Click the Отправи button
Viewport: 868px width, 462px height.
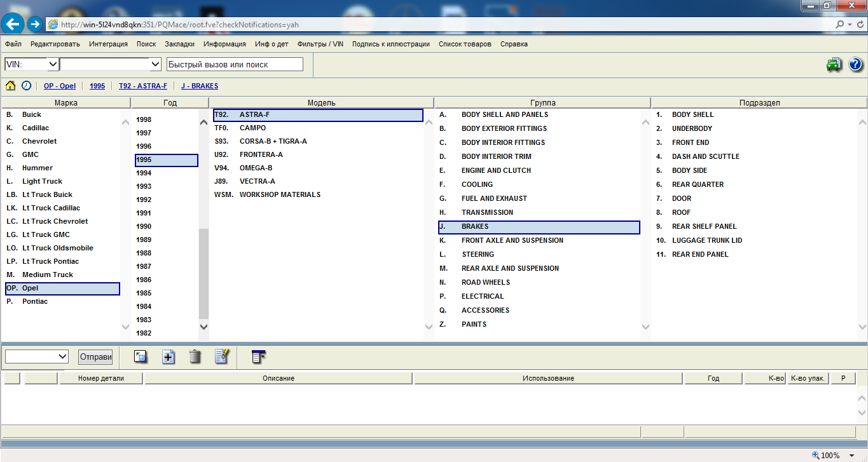[95, 357]
